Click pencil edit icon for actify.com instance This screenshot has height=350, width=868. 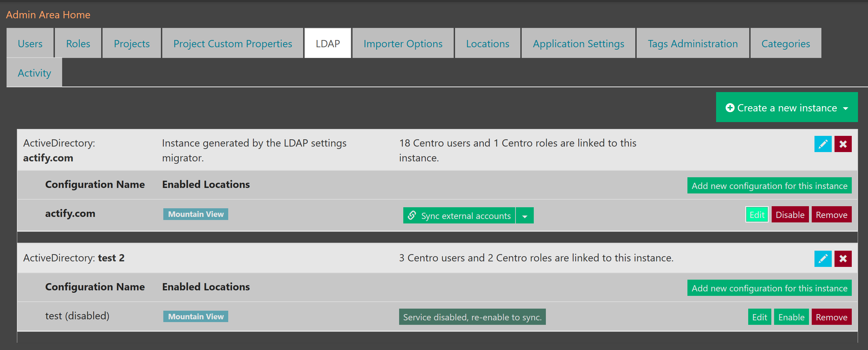[x=822, y=144]
